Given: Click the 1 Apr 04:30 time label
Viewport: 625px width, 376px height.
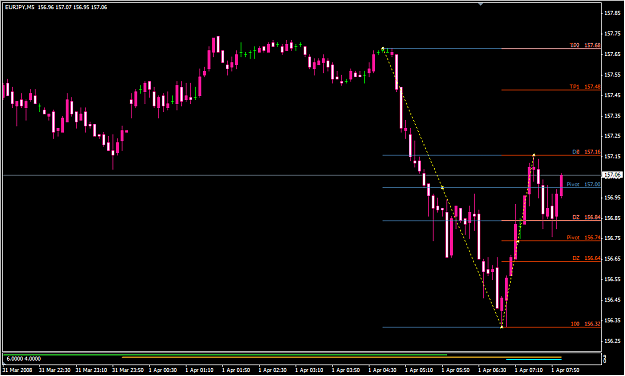Looking at the screenshot, I should pyautogui.click(x=382, y=370).
